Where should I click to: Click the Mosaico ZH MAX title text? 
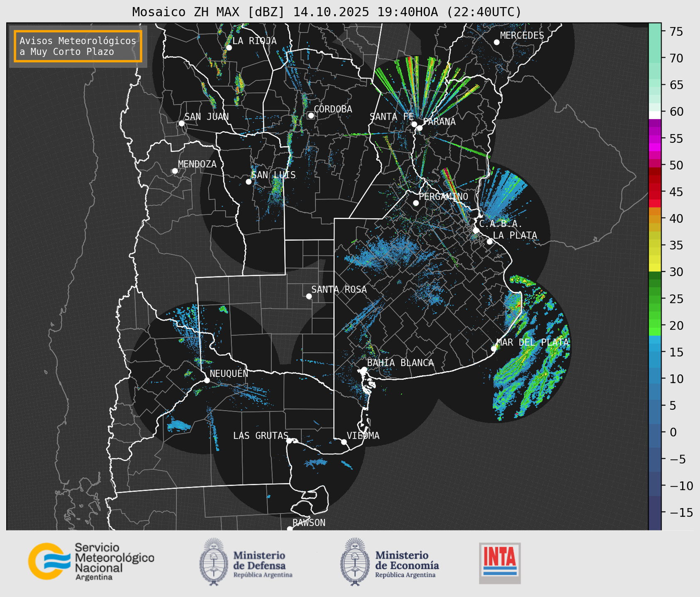[327, 12]
